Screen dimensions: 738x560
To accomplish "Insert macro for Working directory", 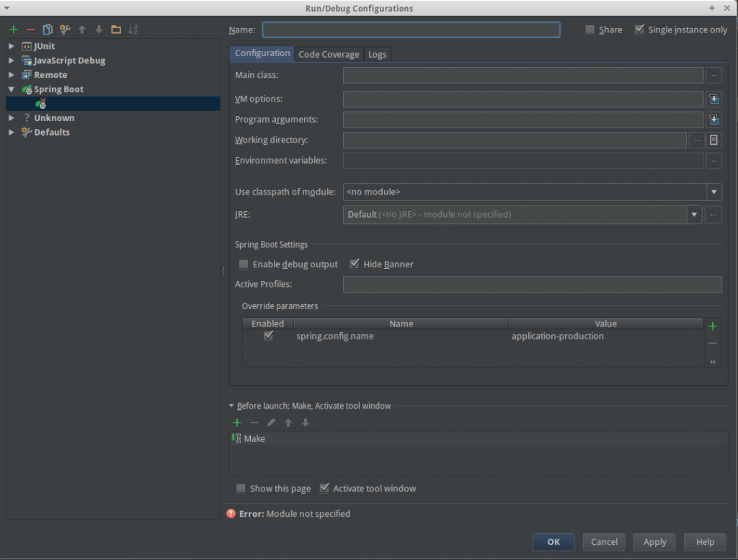I will pyautogui.click(x=714, y=141).
